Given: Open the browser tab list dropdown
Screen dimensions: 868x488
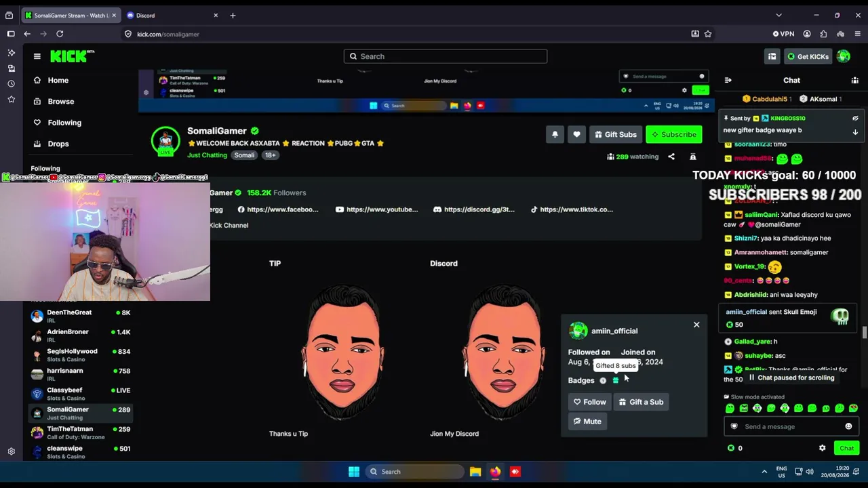Looking at the screenshot, I should [778, 15].
